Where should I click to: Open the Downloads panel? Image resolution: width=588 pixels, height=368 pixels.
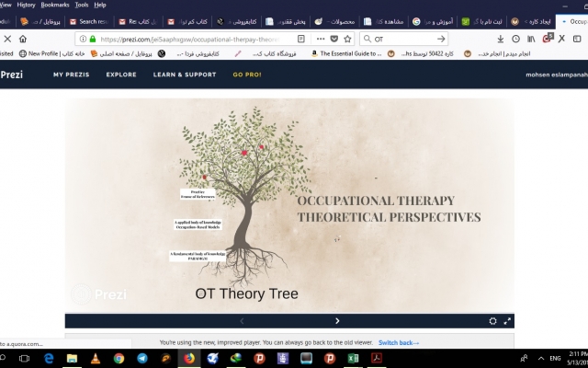tap(500, 39)
